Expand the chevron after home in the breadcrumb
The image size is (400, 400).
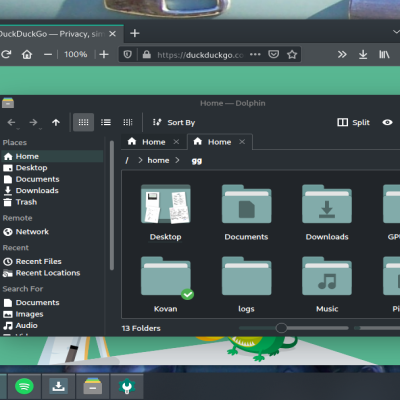[177, 161]
